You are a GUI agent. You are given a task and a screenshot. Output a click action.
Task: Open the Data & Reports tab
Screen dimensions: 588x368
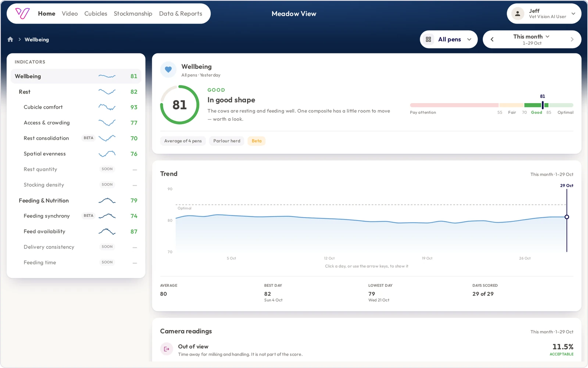181,14
